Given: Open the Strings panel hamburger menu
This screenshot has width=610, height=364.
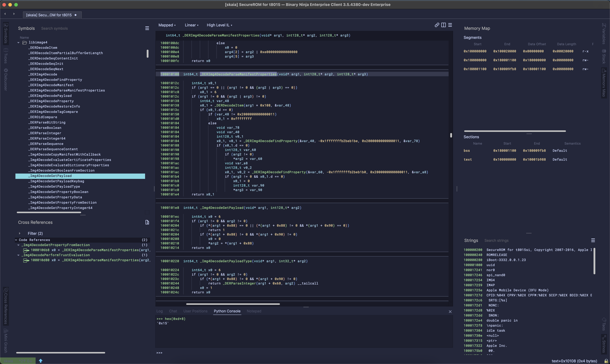Looking at the screenshot, I should [593, 240].
